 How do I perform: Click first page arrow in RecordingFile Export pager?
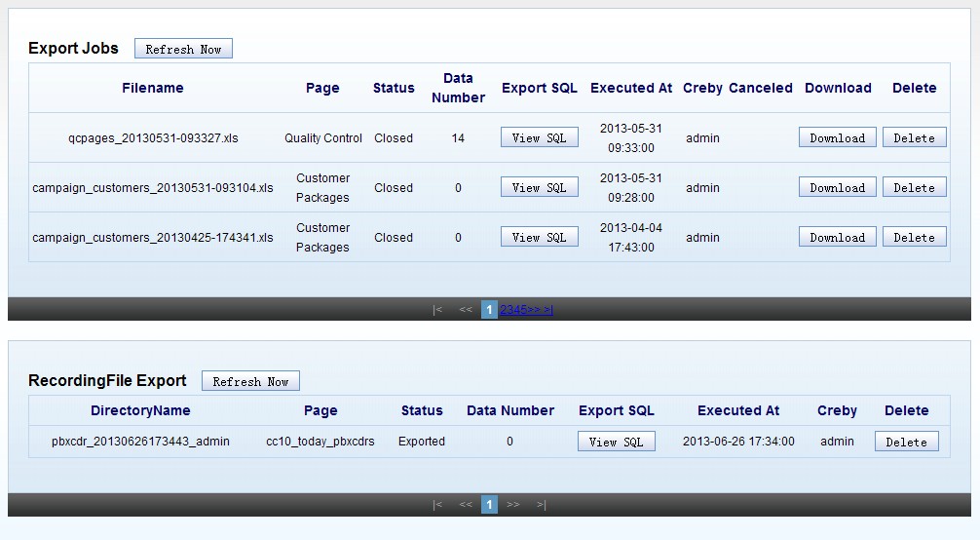437,505
